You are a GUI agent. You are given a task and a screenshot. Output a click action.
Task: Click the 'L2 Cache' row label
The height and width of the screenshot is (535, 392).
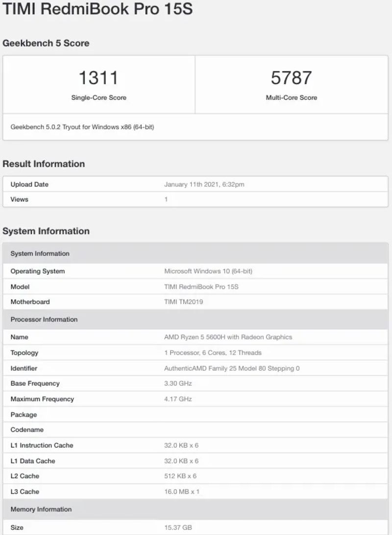[24, 476]
